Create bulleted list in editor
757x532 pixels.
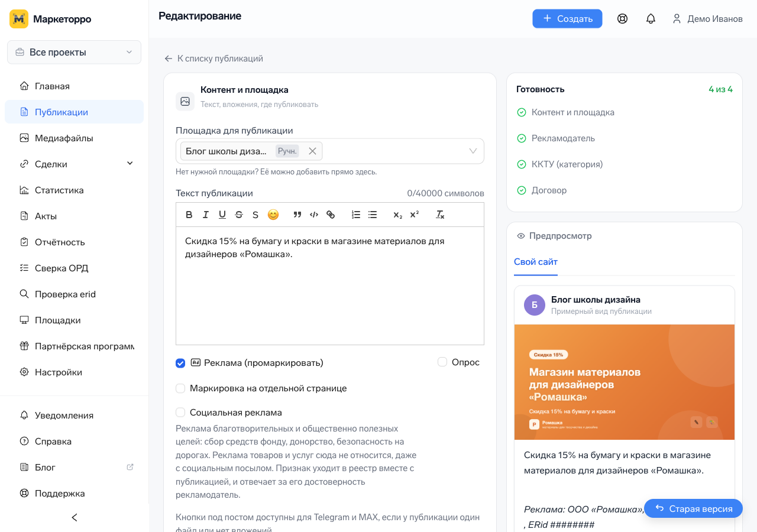click(x=373, y=215)
